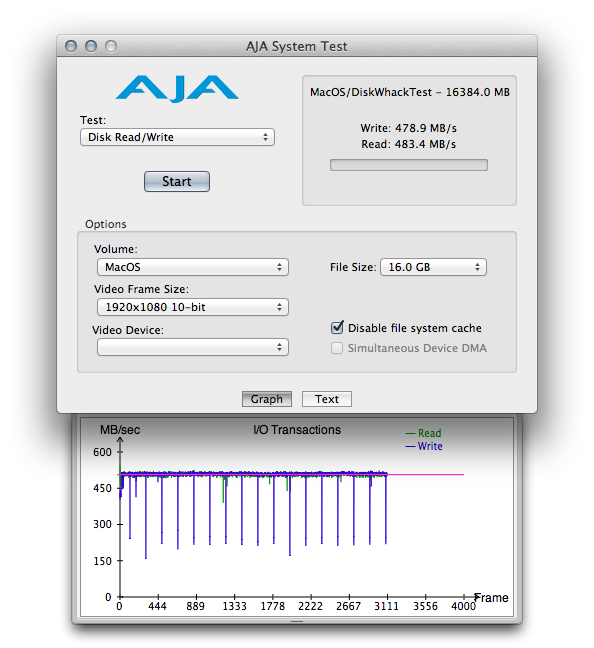The width and height of the screenshot is (594, 648).
Task: Click the Read: 483.4 MB/s result
Action: point(408,144)
